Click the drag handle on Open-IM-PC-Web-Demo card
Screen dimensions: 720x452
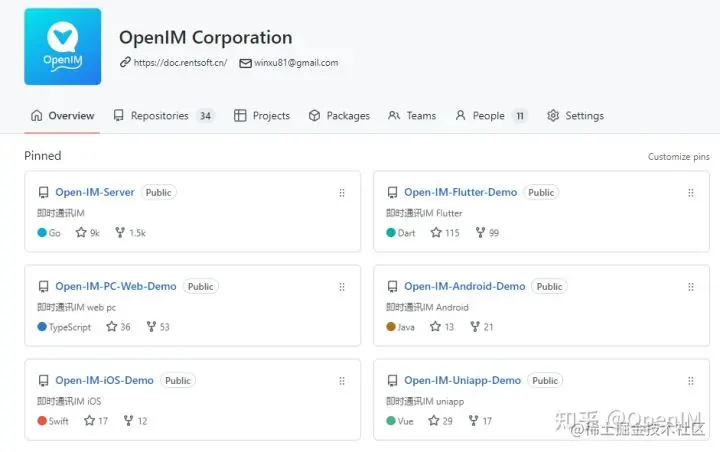[342, 287]
